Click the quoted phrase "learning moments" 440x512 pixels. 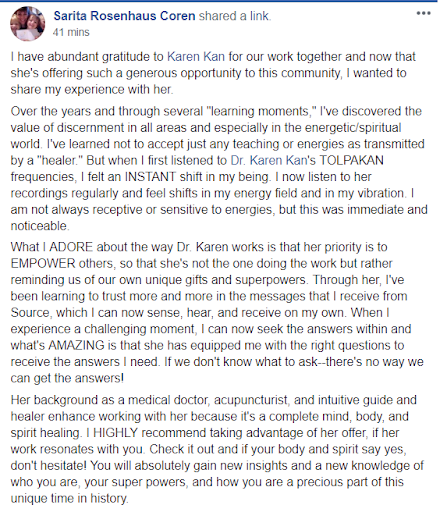pyautogui.click(x=261, y=111)
